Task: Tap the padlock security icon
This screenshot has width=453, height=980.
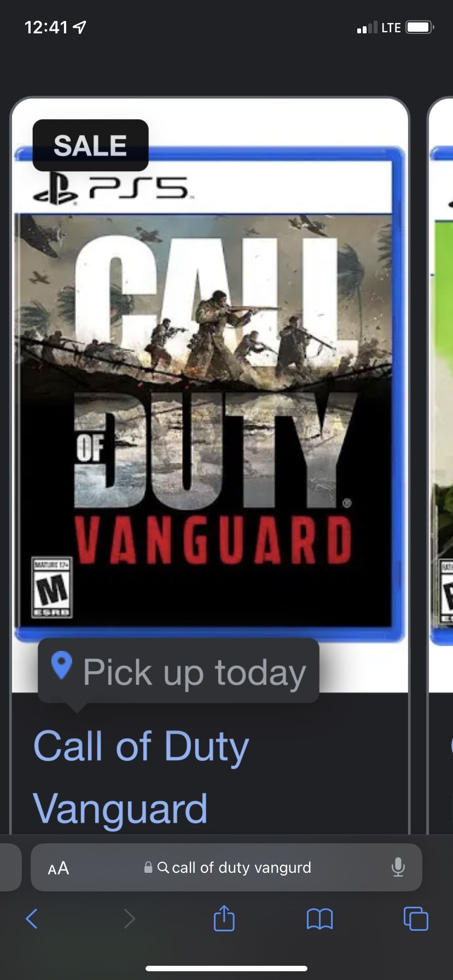Action: (148, 867)
